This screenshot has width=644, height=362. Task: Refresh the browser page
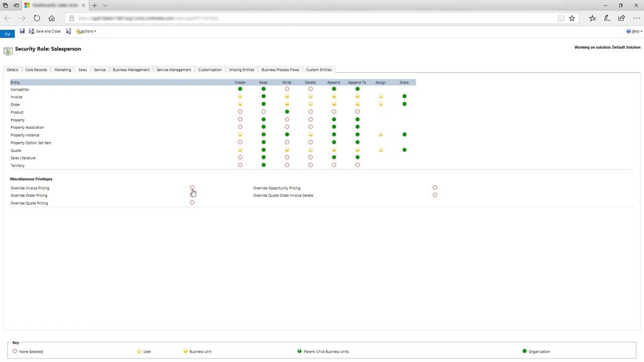[x=37, y=18]
